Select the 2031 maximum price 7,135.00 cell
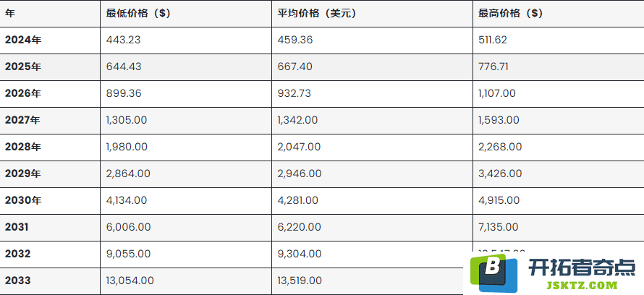Image resolution: width=644 pixels, height=295 pixels. [559, 227]
